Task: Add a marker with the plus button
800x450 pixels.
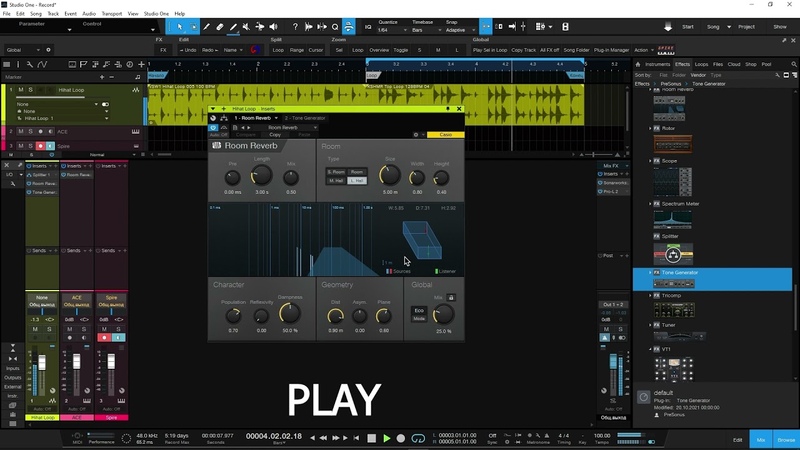Action: click(102, 77)
